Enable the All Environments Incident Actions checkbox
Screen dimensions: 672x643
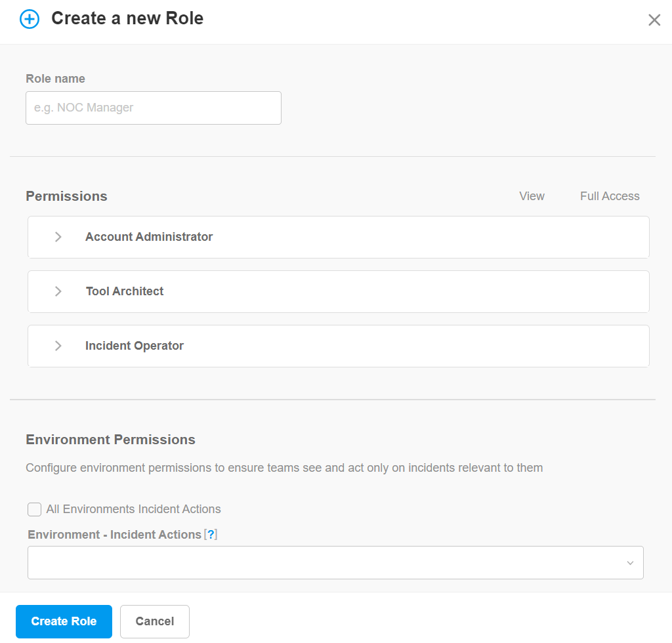coord(34,509)
